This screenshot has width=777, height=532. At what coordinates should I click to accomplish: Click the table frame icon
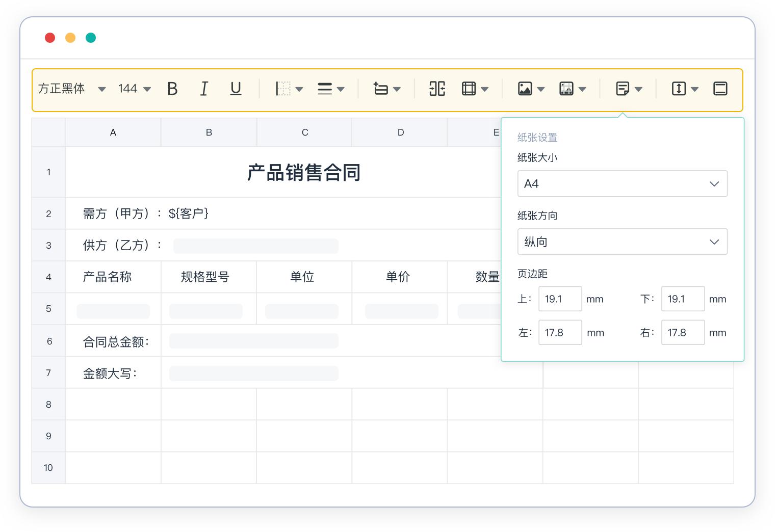click(469, 89)
